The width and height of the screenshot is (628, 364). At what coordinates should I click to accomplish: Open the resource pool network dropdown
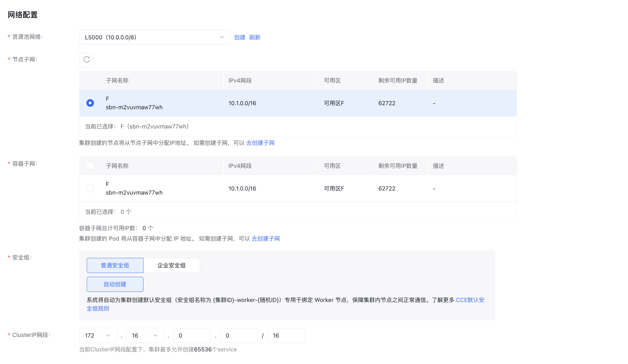point(154,37)
